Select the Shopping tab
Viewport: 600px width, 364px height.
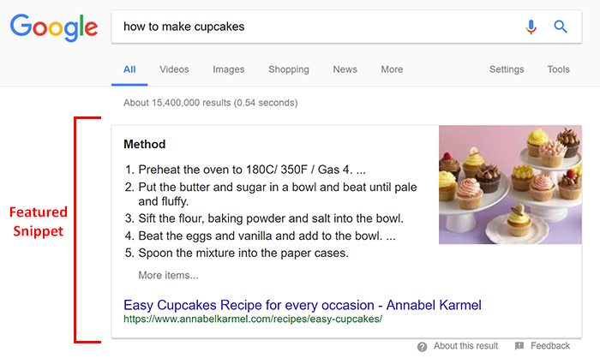pos(289,69)
